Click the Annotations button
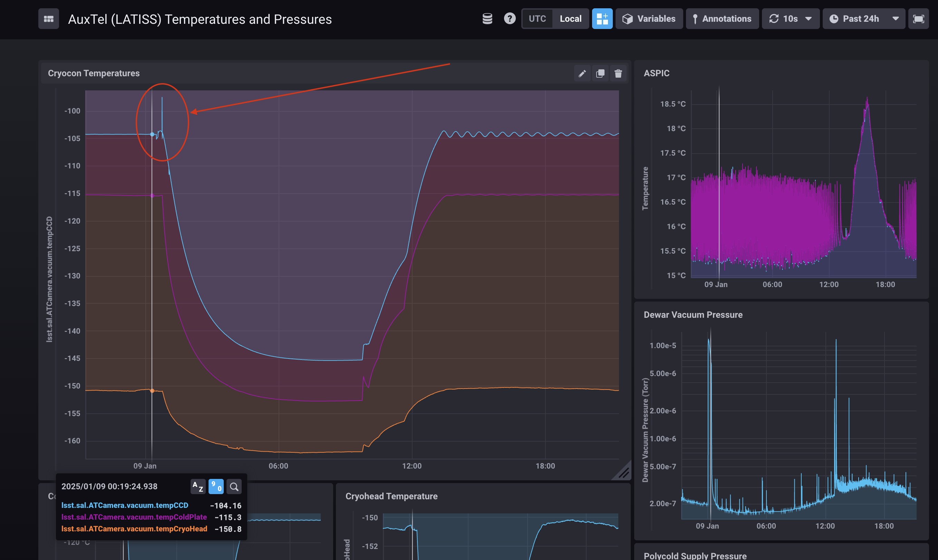This screenshot has width=938, height=560. coord(722,19)
